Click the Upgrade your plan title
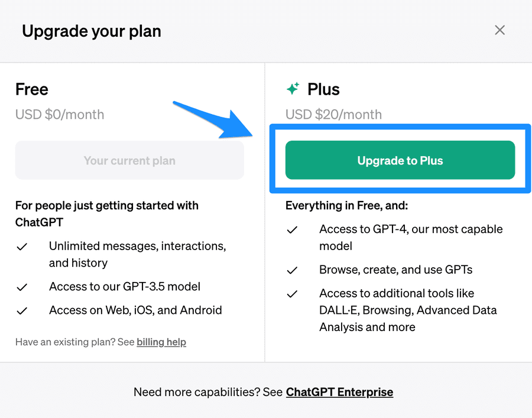 [x=92, y=31]
